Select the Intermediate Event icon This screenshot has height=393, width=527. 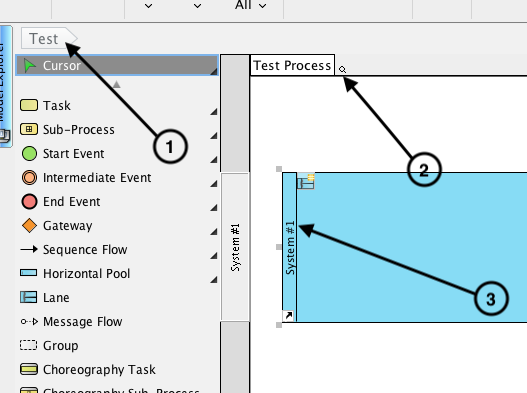click(29, 178)
